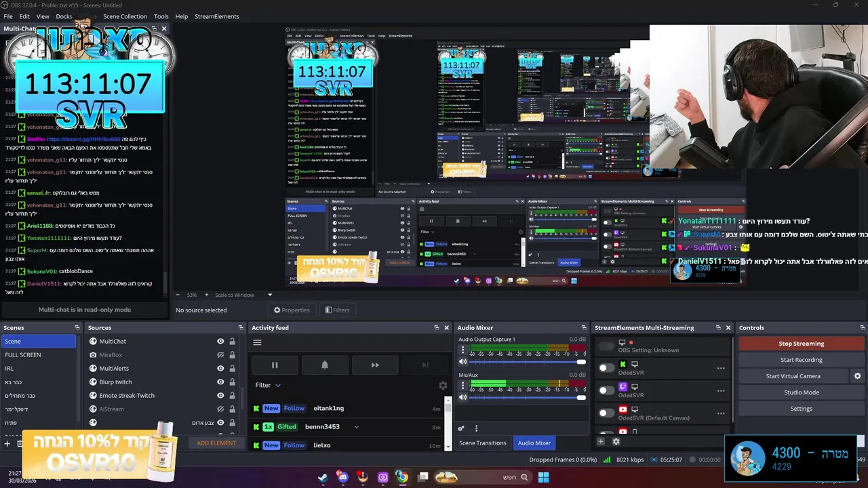
Task: Enable the Kick OdedSVR stream toggle
Action: pos(606,368)
